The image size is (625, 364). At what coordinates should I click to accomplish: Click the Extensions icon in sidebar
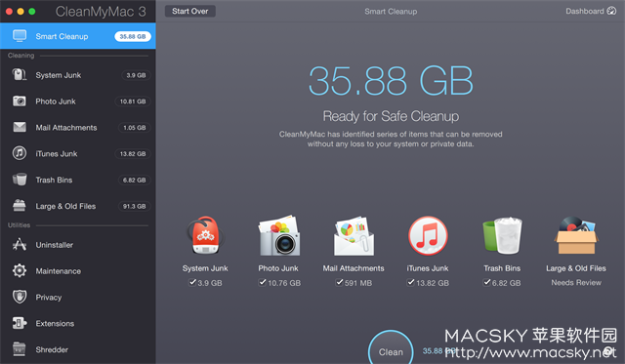pos(20,323)
